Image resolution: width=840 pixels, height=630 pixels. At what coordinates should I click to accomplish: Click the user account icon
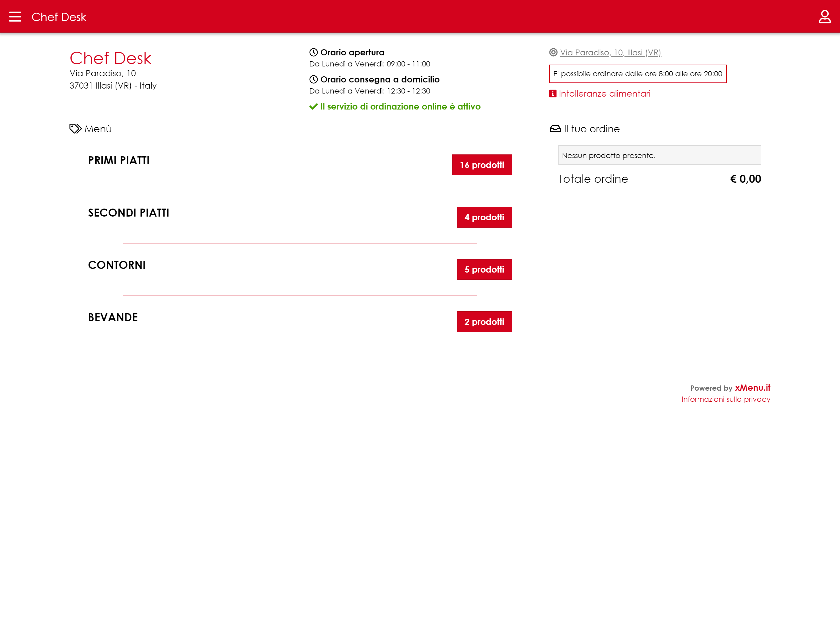click(x=824, y=17)
